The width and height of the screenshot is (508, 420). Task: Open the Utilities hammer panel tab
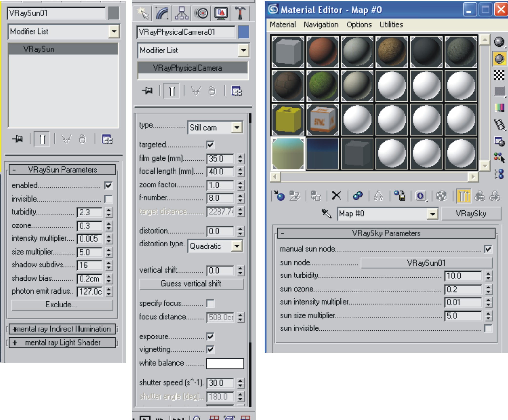pyautogui.click(x=240, y=13)
